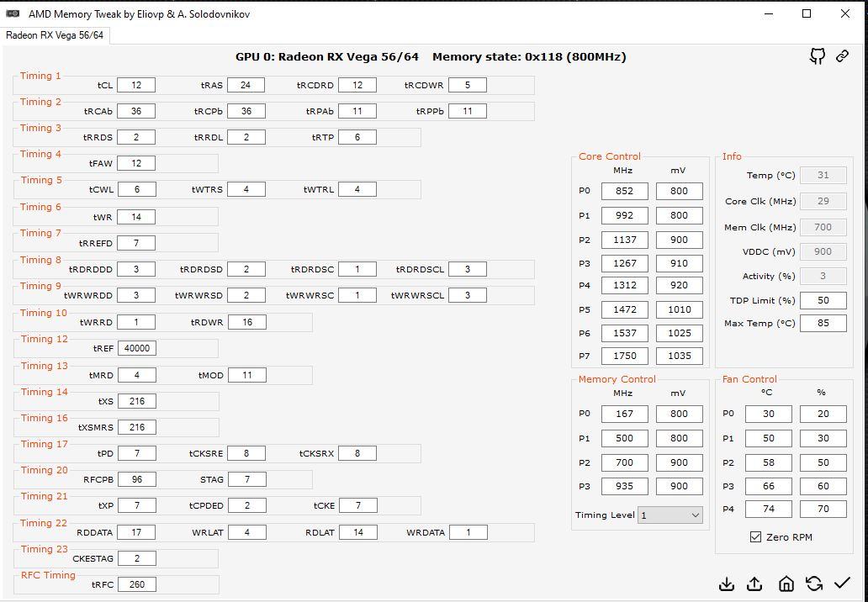Click the tCKSRX input field
The image size is (868, 602).
click(x=357, y=453)
